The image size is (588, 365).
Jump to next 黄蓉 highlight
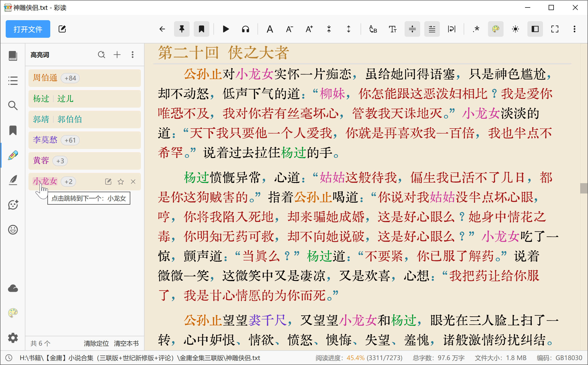[x=41, y=161]
